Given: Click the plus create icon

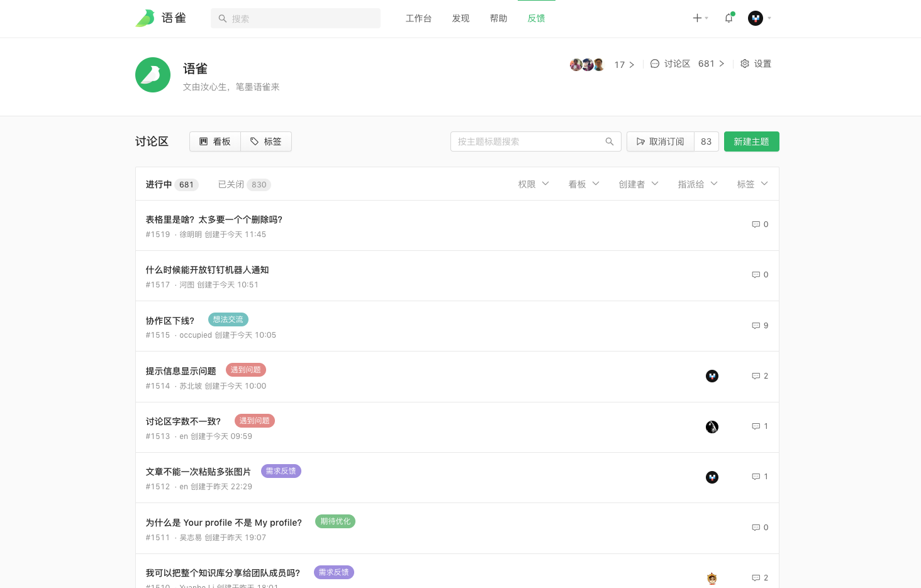Looking at the screenshot, I should pyautogui.click(x=697, y=18).
